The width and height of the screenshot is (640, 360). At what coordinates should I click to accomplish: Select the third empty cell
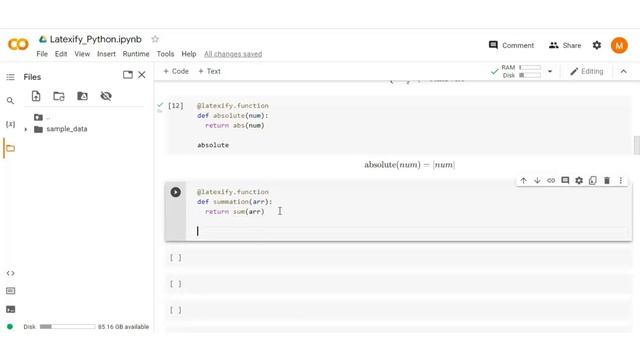(x=398, y=310)
